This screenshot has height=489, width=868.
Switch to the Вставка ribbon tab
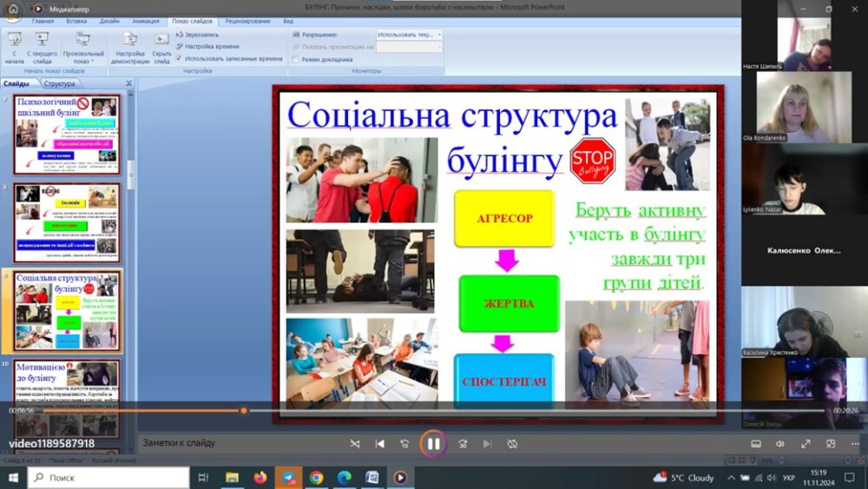coord(76,21)
